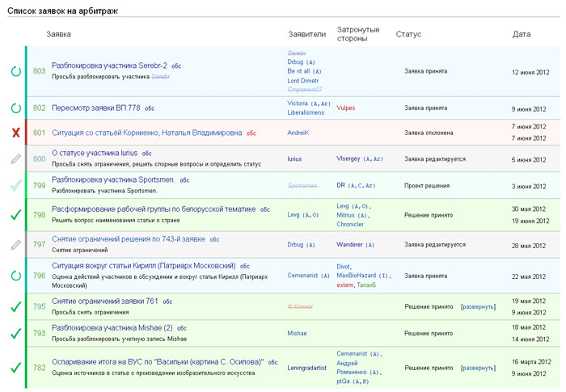566x392 pixels.
Task: Click the green circular arrow icon for request 803
Action: 15,71
